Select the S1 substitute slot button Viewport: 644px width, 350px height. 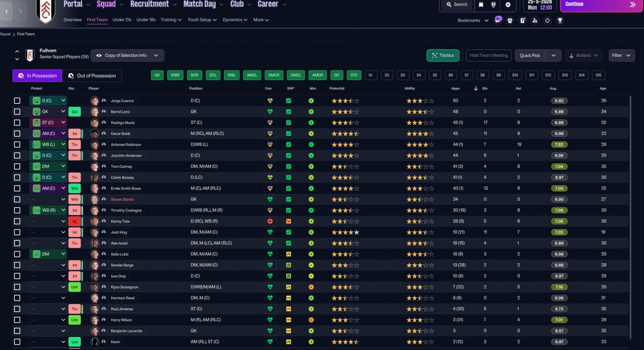tap(371, 76)
